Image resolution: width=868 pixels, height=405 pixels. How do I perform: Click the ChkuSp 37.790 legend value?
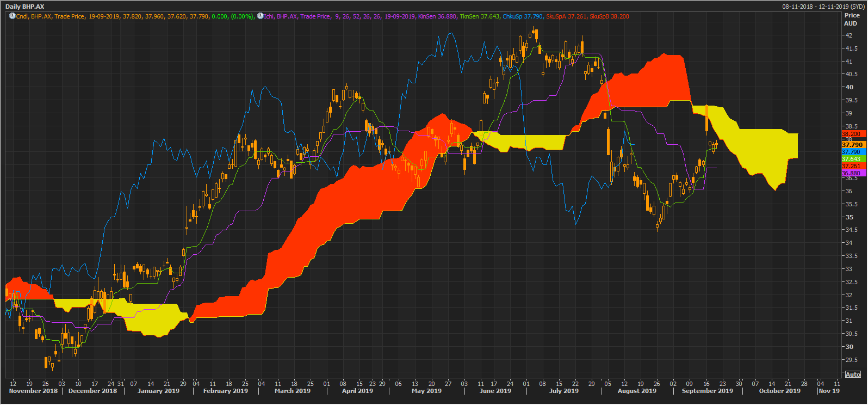(523, 16)
